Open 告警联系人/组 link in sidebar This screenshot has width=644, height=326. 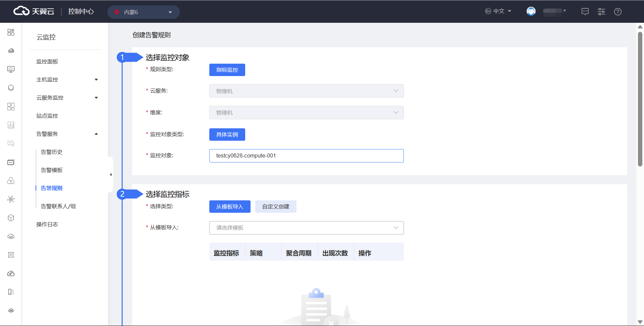point(58,206)
